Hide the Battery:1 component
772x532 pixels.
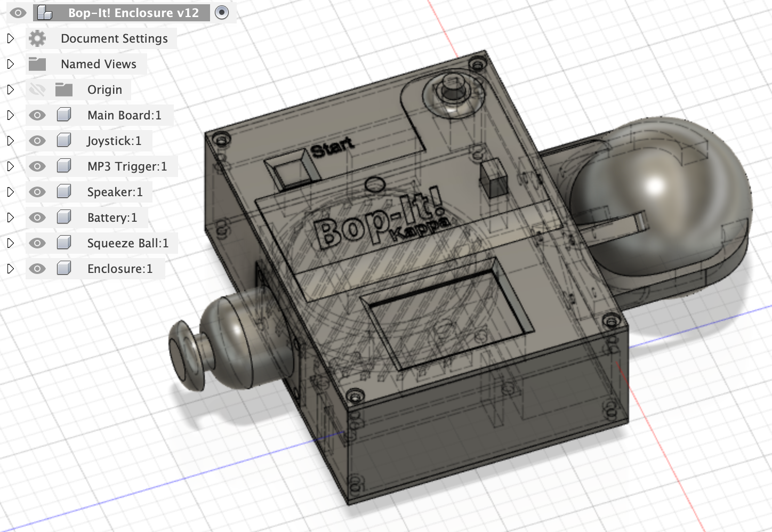tap(37, 217)
